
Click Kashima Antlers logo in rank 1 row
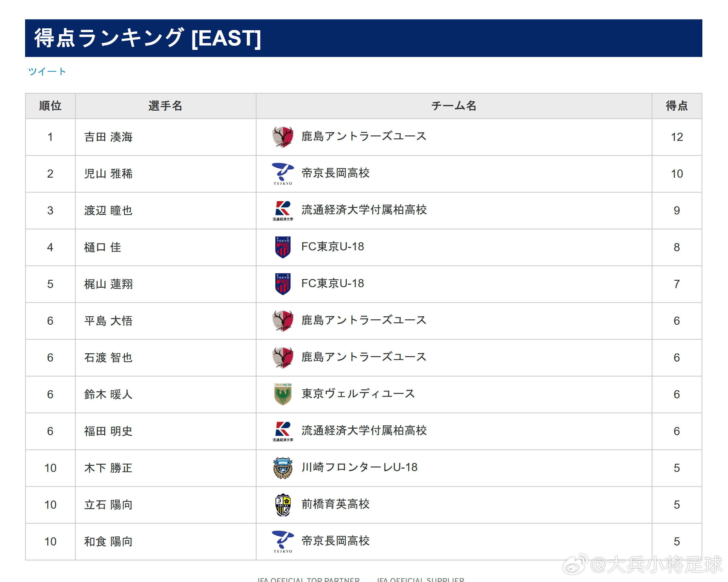(x=283, y=137)
